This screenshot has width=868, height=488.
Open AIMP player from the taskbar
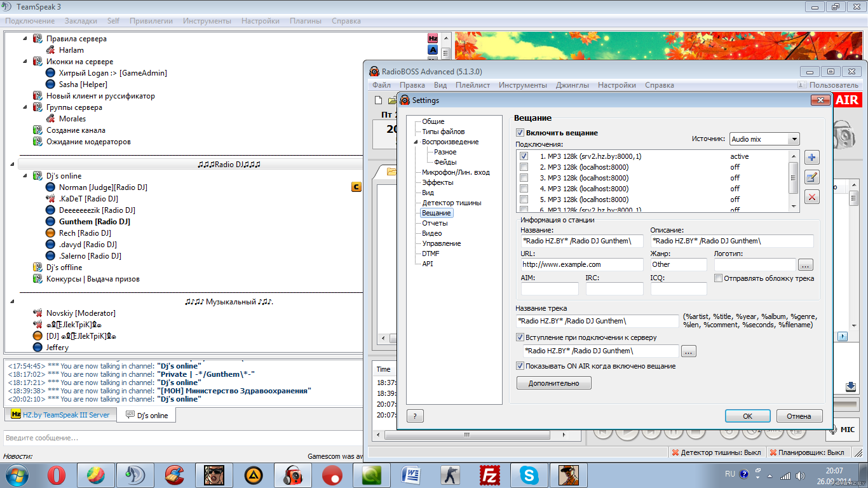click(254, 475)
